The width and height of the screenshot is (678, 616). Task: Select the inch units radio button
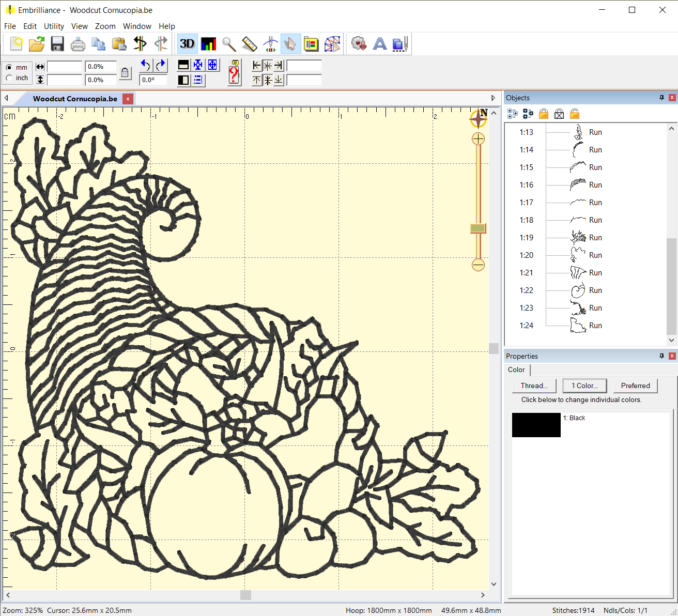point(9,78)
